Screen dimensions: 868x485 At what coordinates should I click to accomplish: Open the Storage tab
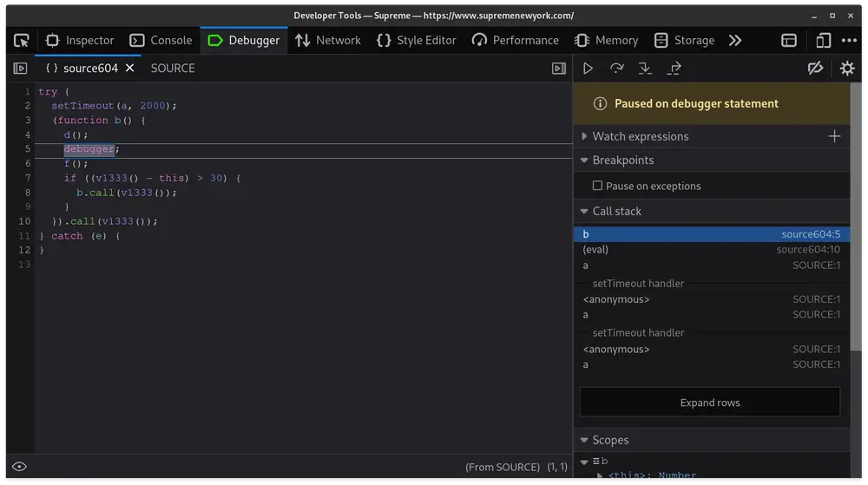tap(684, 41)
